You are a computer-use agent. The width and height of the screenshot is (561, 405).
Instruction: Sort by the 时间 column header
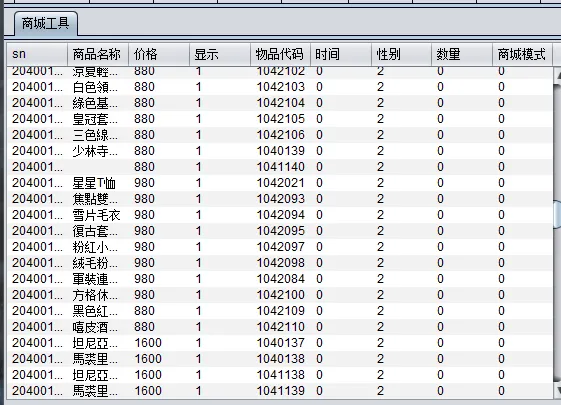click(341, 54)
